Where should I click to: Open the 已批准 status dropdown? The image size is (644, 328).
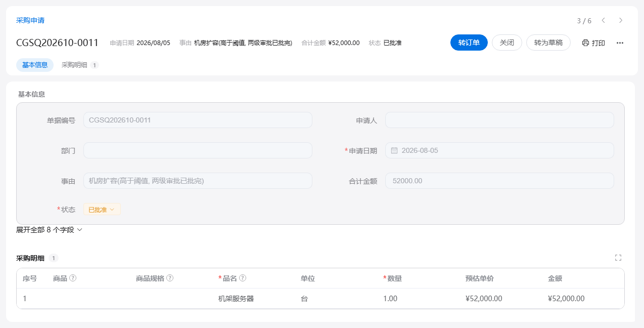(102, 210)
